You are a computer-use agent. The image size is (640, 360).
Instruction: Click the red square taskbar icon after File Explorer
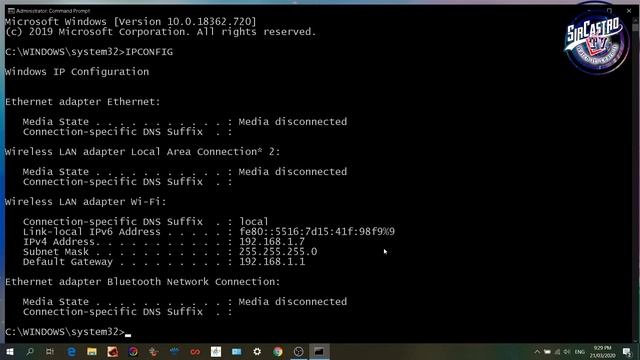coord(113,351)
